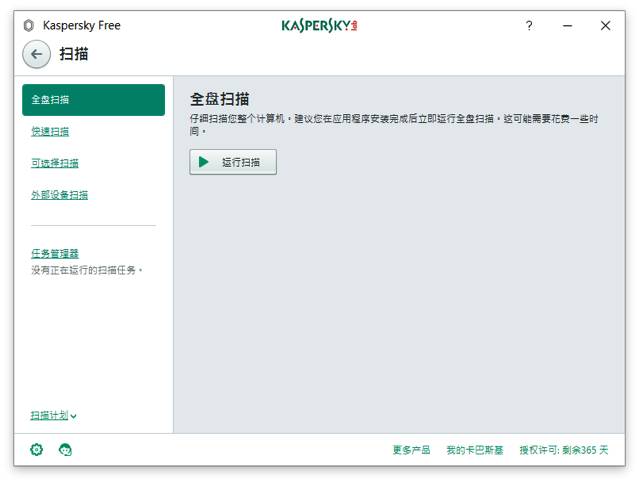Viewport: 639px width, 483px height.
Task: Open support via the headset face icon
Action: pos(65,450)
